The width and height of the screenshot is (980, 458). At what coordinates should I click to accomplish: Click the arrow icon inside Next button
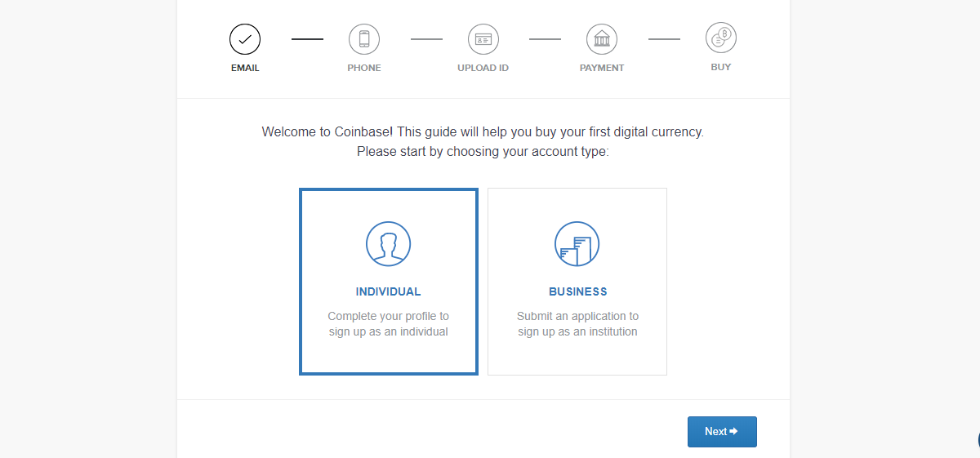[x=733, y=431]
